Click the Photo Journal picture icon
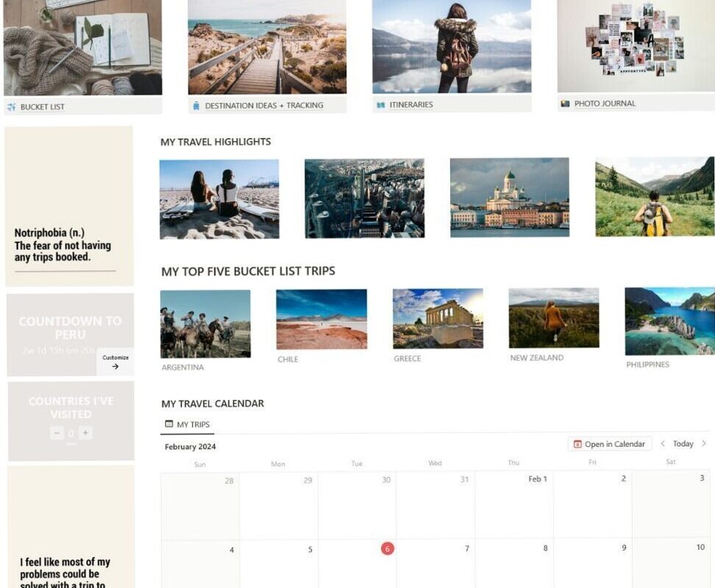The height and width of the screenshot is (588, 715). (566, 104)
